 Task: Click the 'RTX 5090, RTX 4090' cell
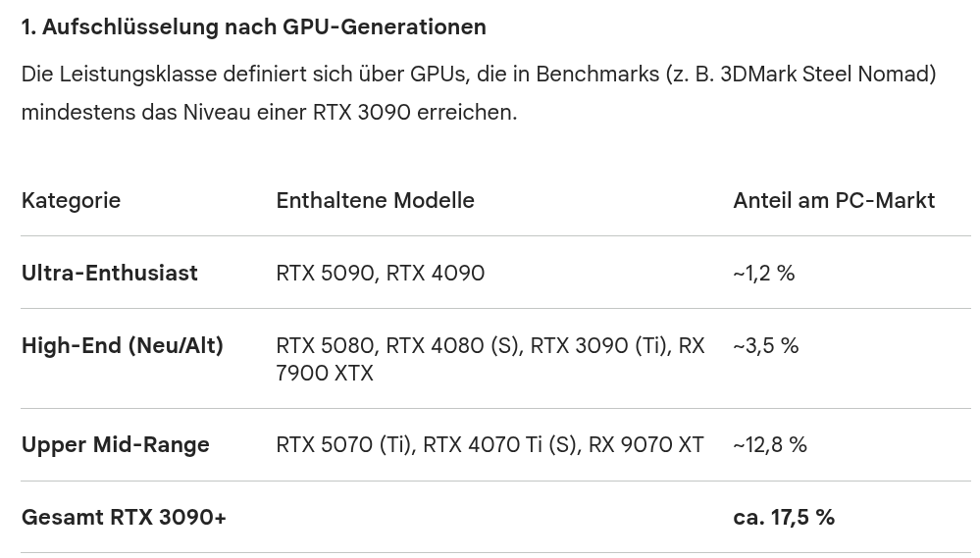point(380,273)
